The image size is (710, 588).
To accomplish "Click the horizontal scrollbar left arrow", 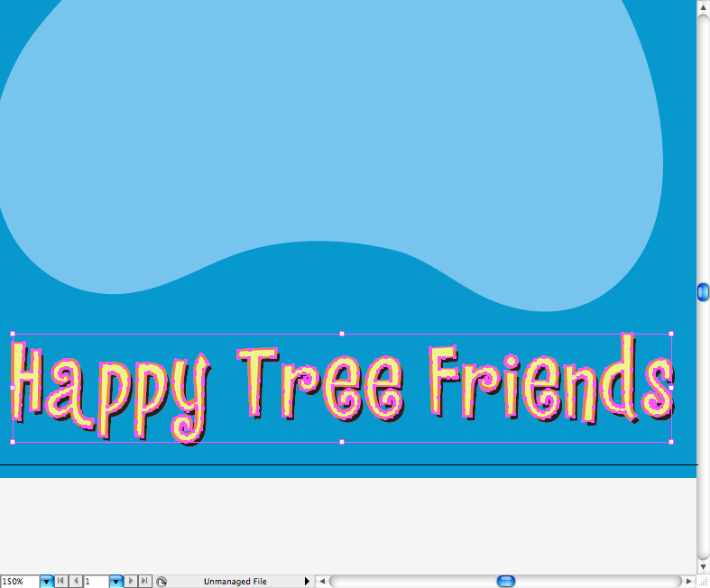I will 323,582.
